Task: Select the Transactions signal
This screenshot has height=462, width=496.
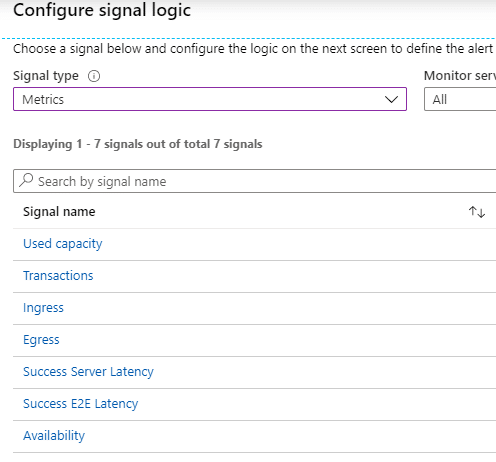Action: pyautogui.click(x=58, y=276)
